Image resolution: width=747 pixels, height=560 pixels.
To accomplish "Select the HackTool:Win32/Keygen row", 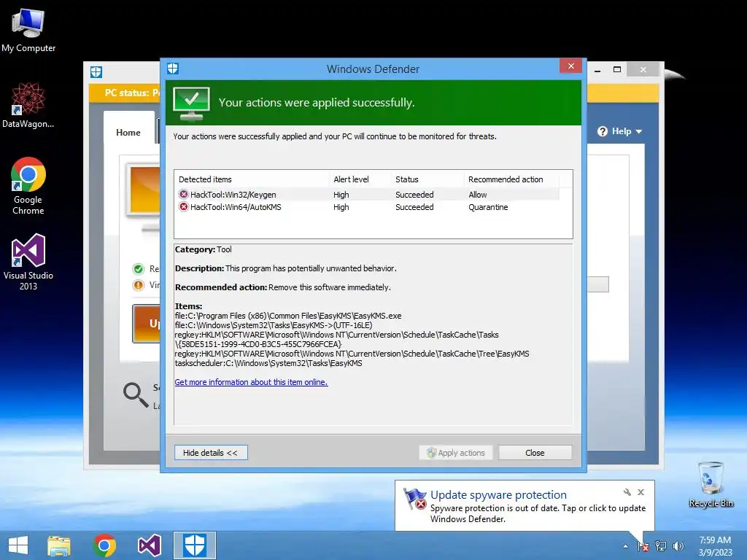I will point(367,194).
